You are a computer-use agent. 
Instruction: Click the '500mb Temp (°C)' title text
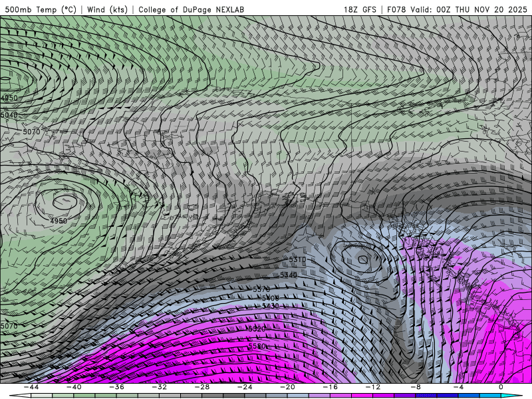pos(41,9)
